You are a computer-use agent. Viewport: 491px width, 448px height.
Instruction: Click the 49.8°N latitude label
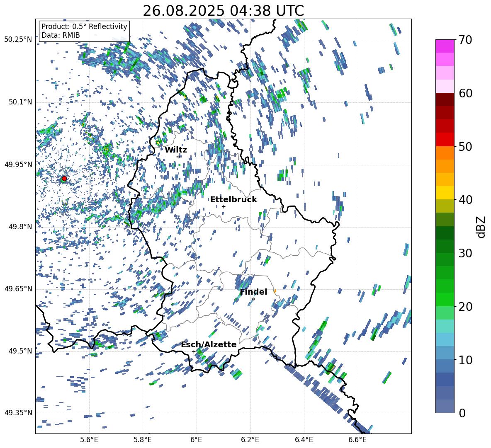click(x=20, y=227)
